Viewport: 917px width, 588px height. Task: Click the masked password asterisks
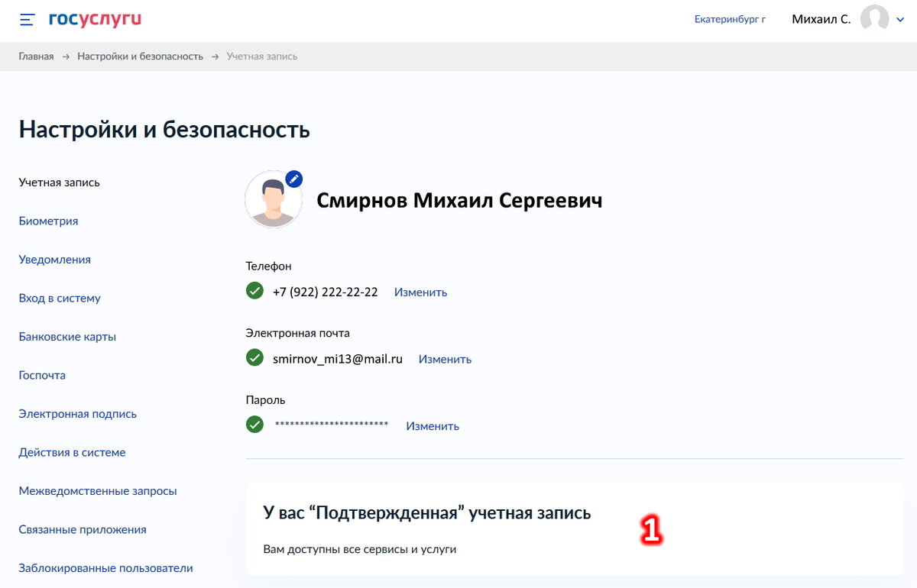click(x=332, y=424)
